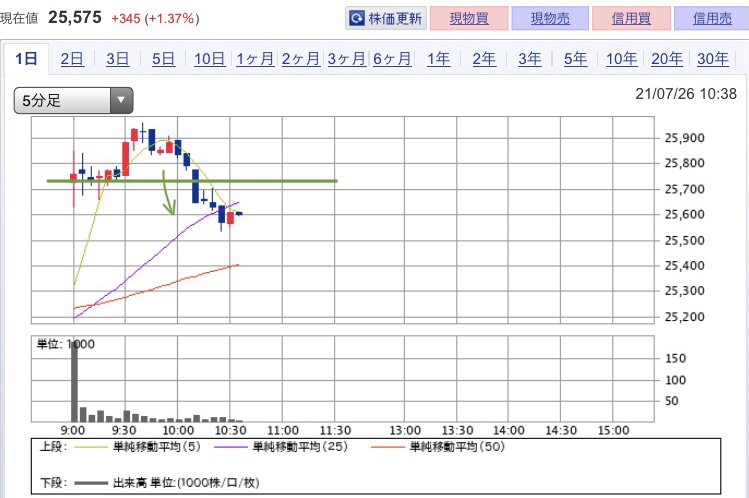
Task: Switch to the 3ヶ月 chart tab
Action: [346, 59]
